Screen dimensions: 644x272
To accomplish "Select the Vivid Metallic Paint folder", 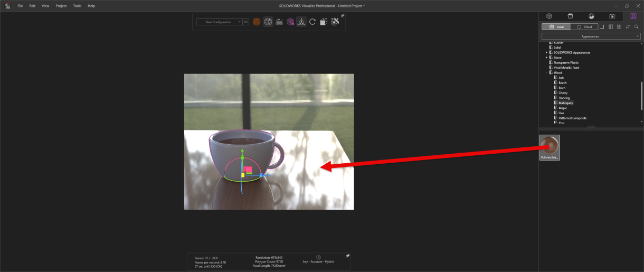I will point(567,68).
